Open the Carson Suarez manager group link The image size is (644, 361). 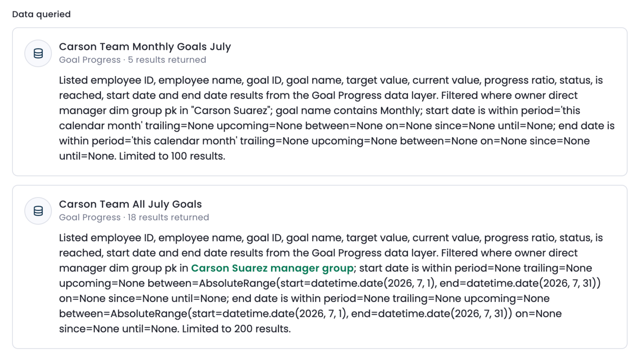272,268
